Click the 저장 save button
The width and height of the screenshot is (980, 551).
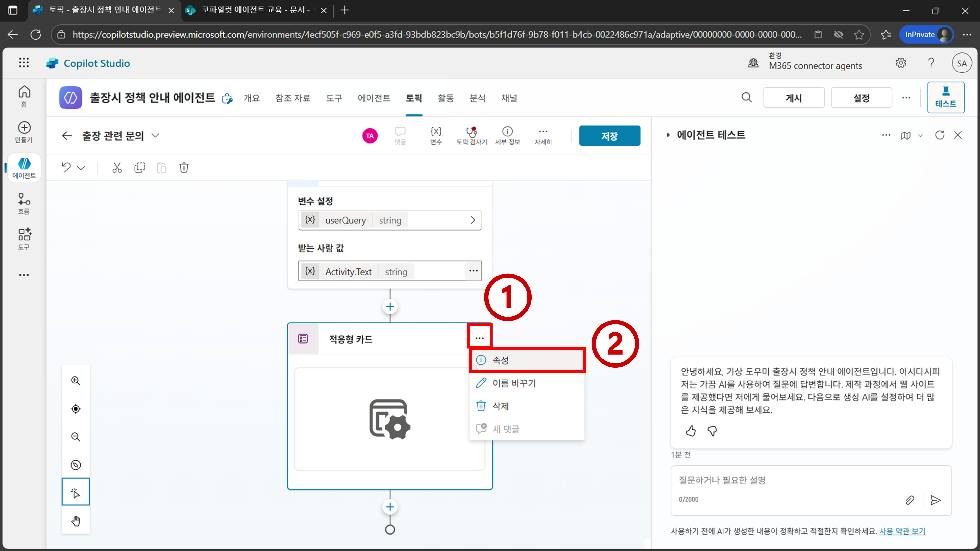click(x=610, y=136)
